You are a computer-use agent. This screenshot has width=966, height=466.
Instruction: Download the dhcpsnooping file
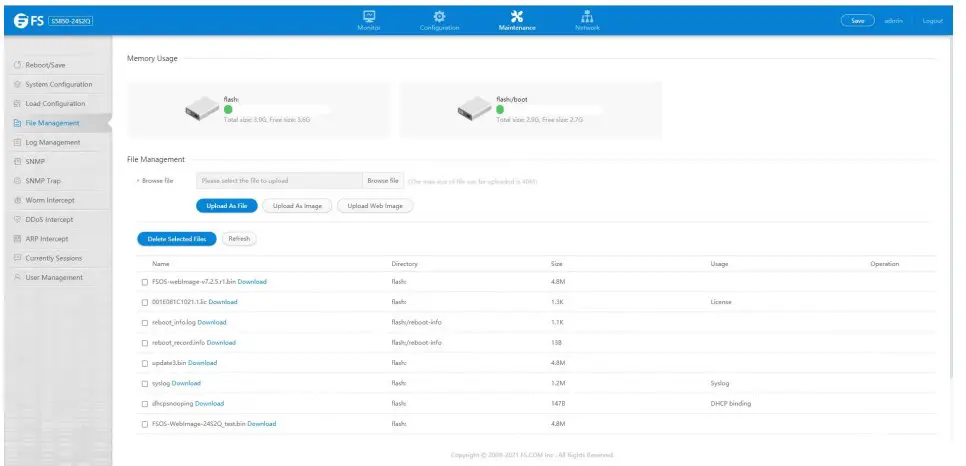[x=209, y=404]
